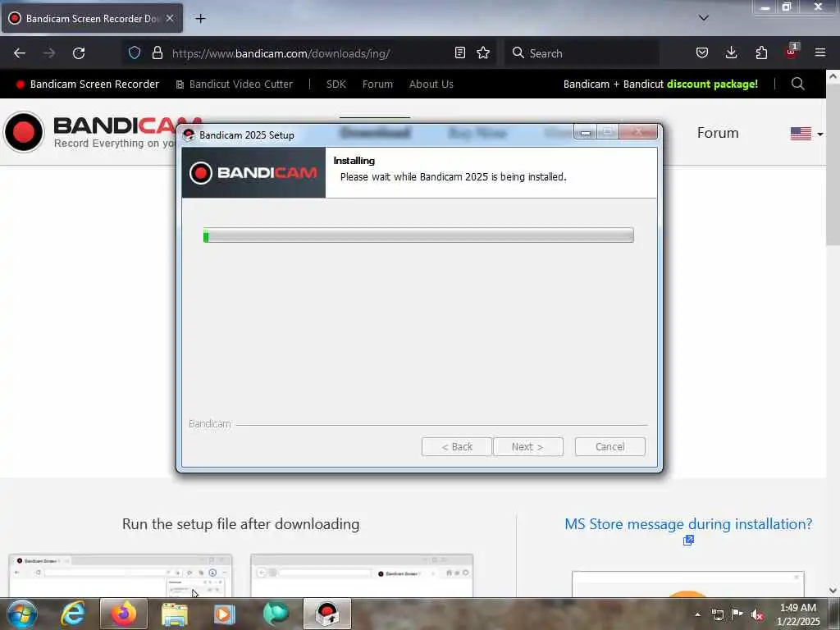Toggle reader view icon in address bar
Viewport: 840px width, 630px height.
tap(459, 52)
